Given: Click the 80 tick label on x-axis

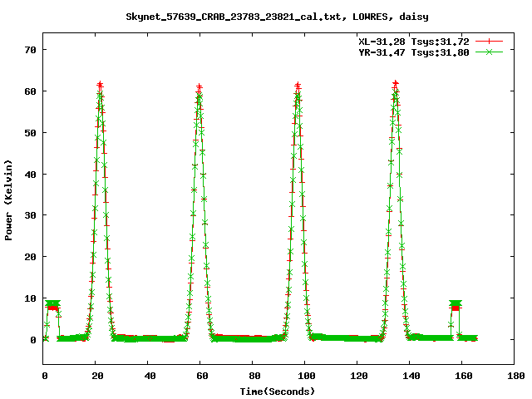Looking at the screenshot, I should coord(253,377).
